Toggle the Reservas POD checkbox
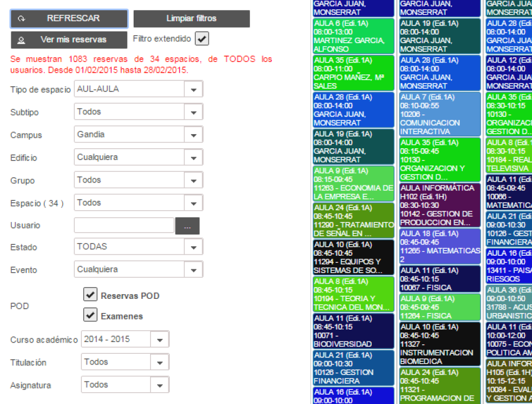Viewport: 532px width, 404px height. click(90, 295)
